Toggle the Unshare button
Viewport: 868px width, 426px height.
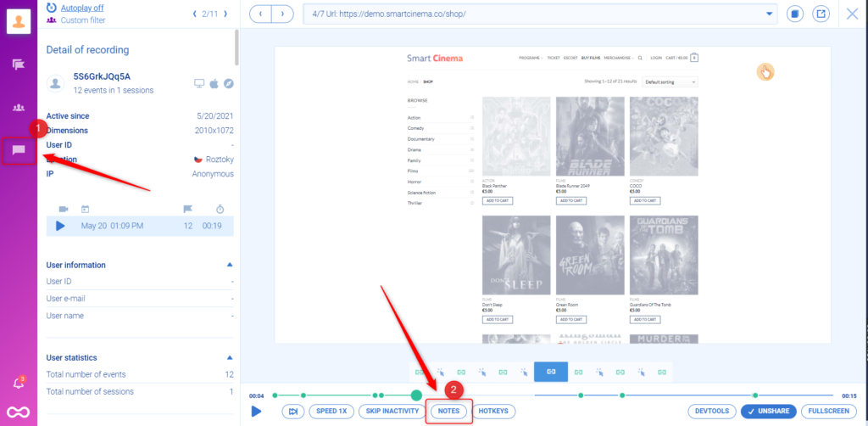tap(766, 411)
